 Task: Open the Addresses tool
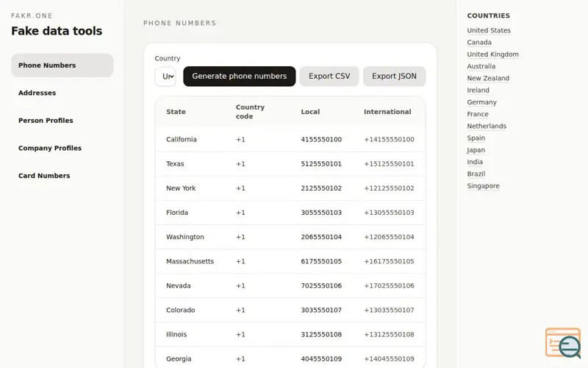(37, 93)
